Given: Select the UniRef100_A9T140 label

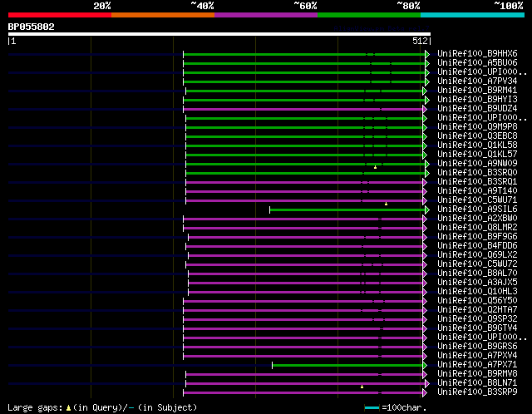Looking at the screenshot, I should click(x=477, y=191).
